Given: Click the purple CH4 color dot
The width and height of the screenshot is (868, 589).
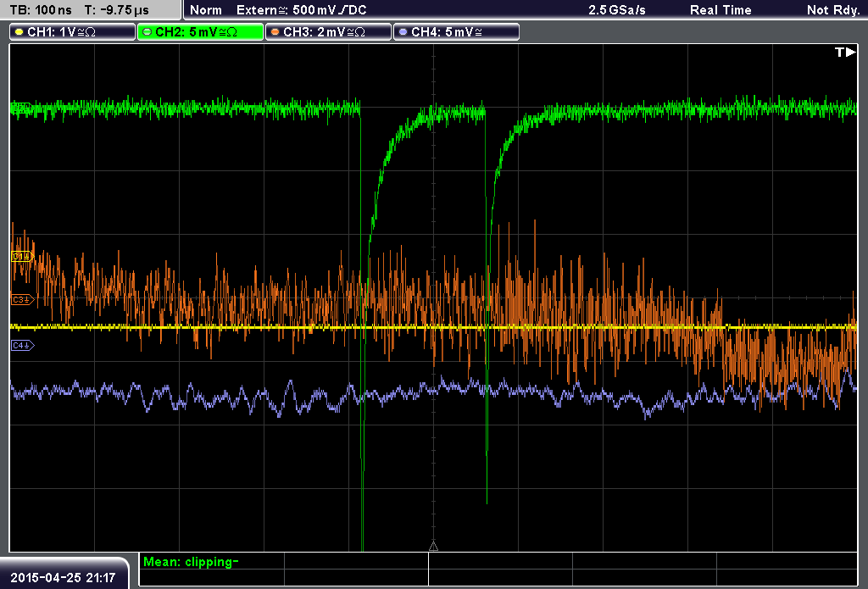Looking at the screenshot, I should [x=403, y=32].
